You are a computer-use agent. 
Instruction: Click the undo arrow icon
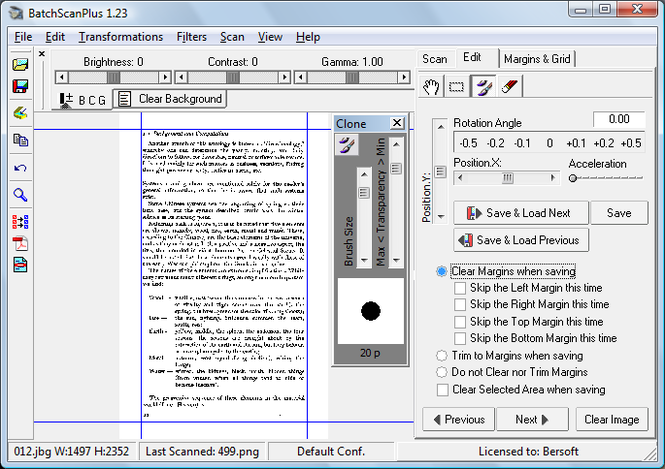point(20,168)
